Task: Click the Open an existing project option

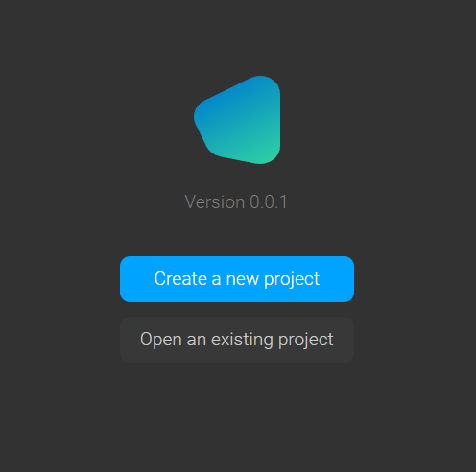Action: (x=237, y=340)
